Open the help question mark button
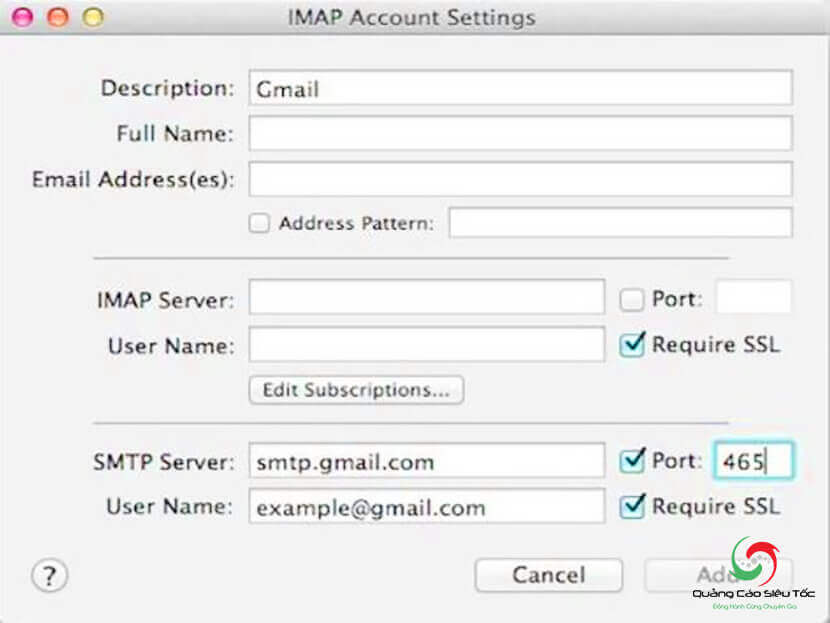Viewport: 830px width, 623px height. [50, 575]
